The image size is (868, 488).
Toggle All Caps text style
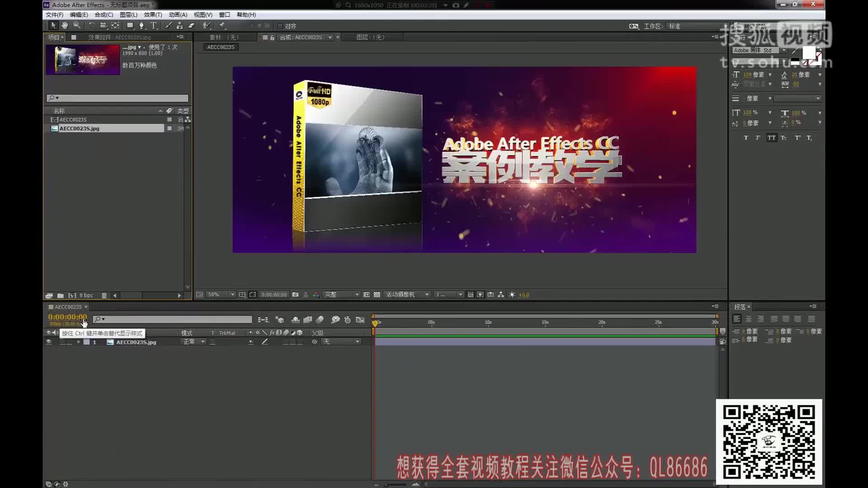click(771, 138)
